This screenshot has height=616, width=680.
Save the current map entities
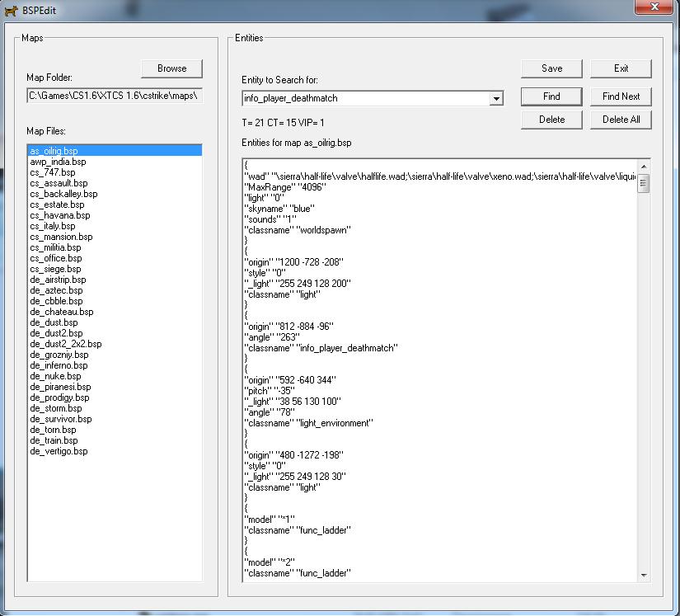point(551,68)
